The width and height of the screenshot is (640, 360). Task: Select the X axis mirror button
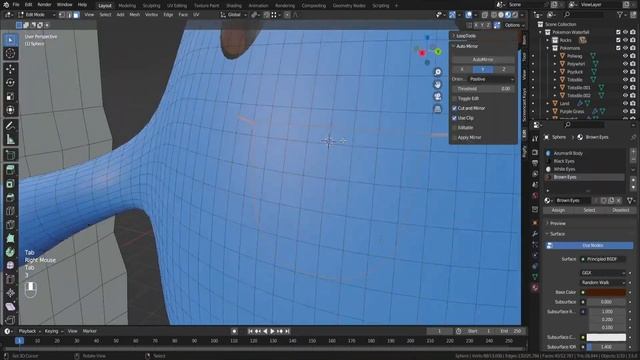462,69
